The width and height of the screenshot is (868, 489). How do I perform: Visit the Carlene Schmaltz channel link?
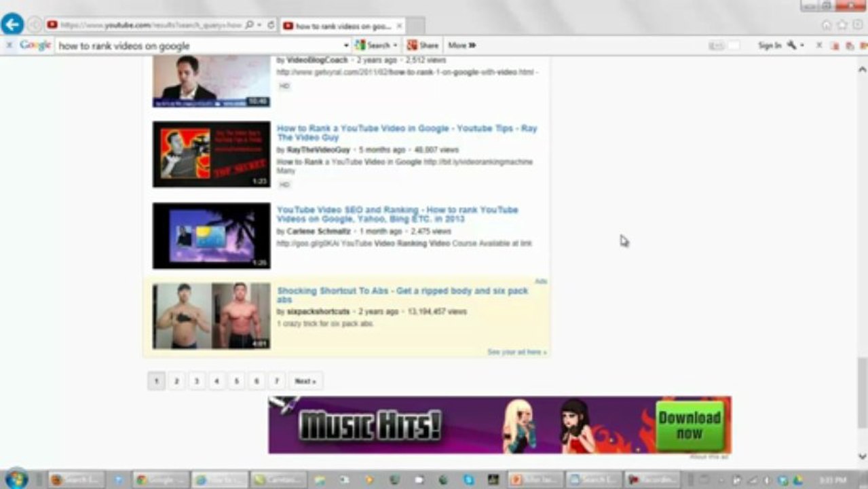(x=318, y=232)
